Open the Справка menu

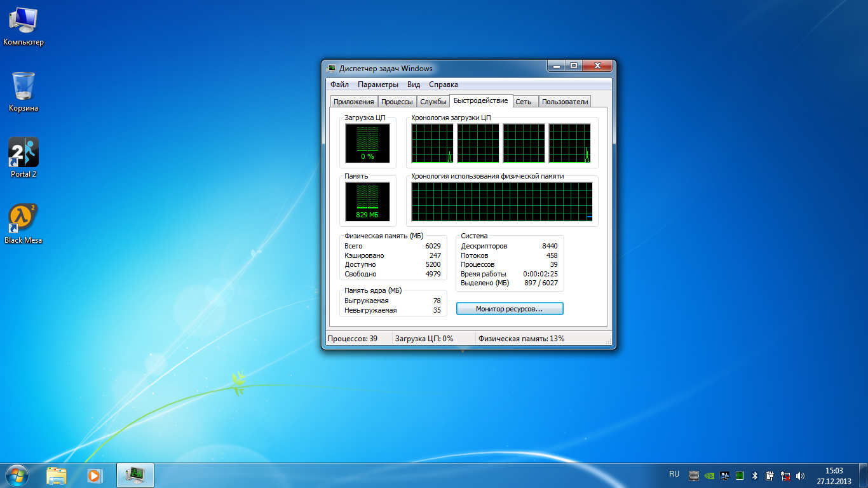click(443, 85)
